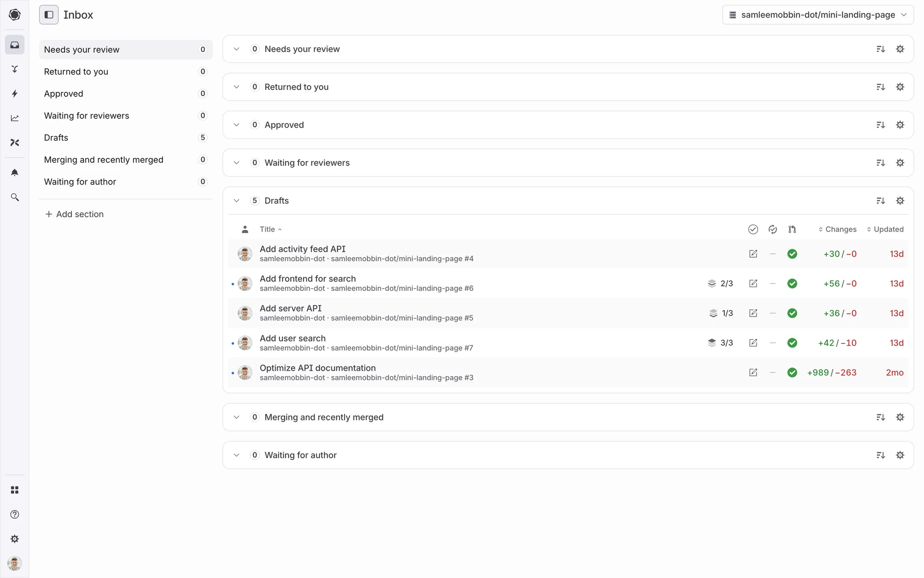Select Merging and recently merged in the section list
Viewport: 924px width, 578px height.
tap(103, 160)
